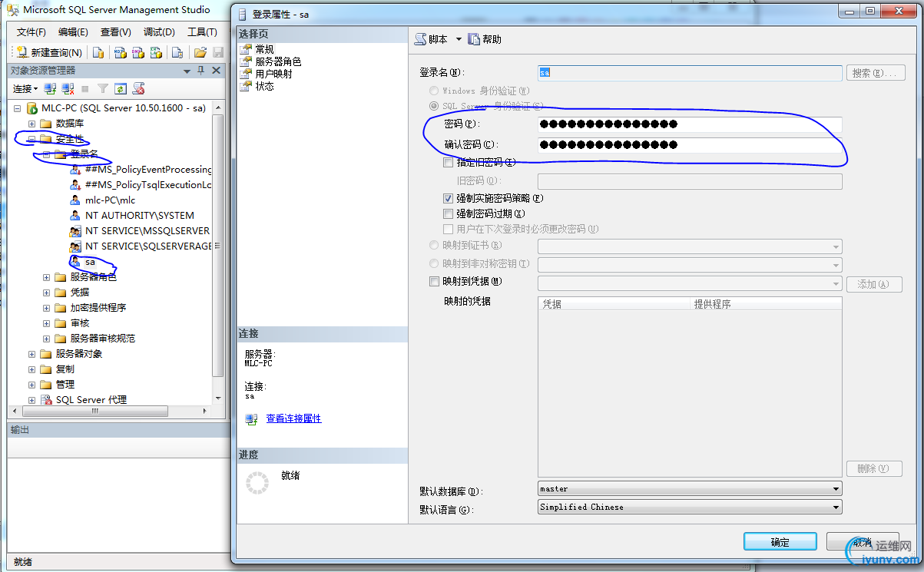This screenshot has height=572, width=924.
Task: Open the 脚本 dropdown arrow
Action: [459, 39]
